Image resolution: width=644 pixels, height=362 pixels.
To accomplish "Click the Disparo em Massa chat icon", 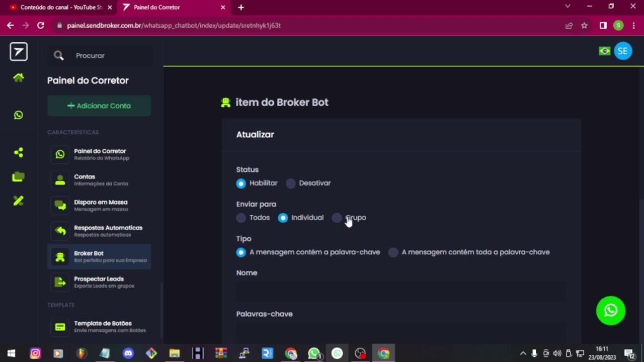I will click(x=60, y=206).
